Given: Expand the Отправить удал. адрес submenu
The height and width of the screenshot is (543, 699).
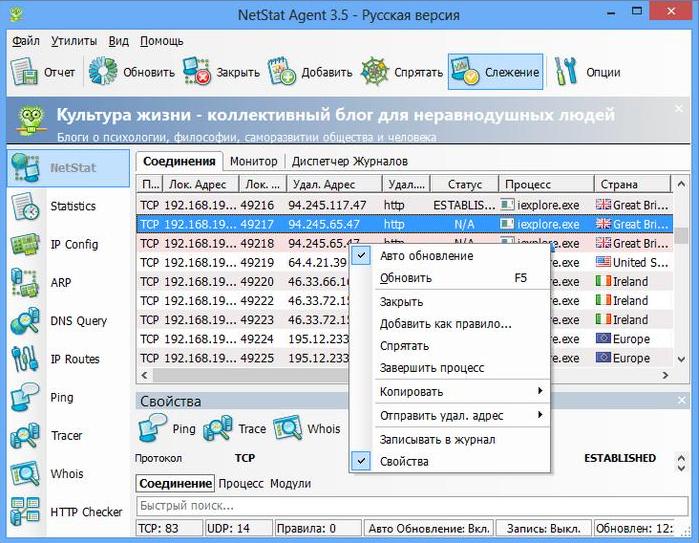Looking at the screenshot, I should point(449,415).
